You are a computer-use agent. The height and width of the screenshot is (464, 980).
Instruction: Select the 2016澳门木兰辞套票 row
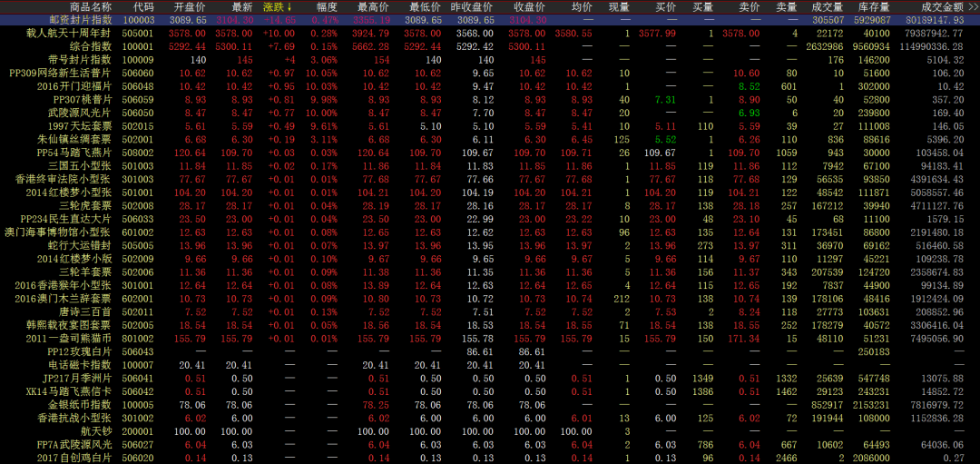pos(490,298)
